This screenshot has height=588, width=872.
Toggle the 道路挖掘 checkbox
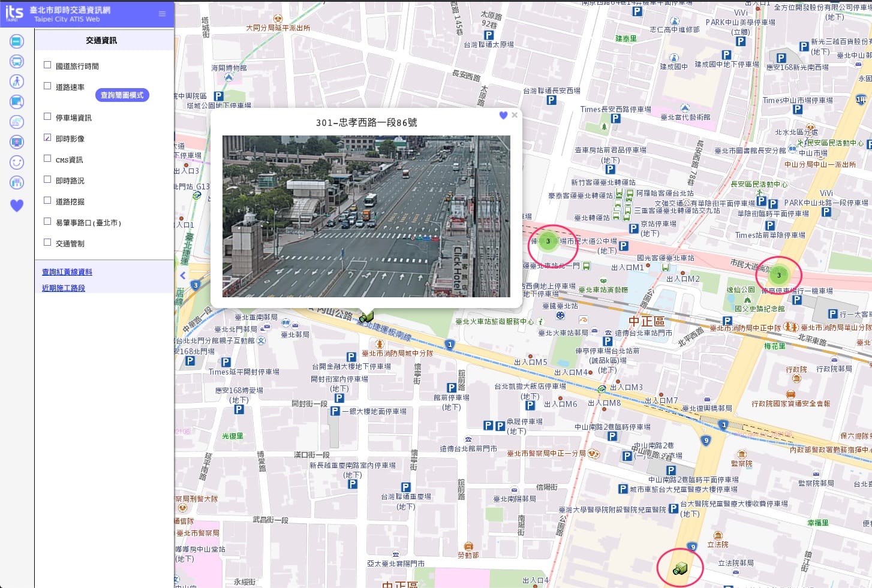[x=47, y=201]
